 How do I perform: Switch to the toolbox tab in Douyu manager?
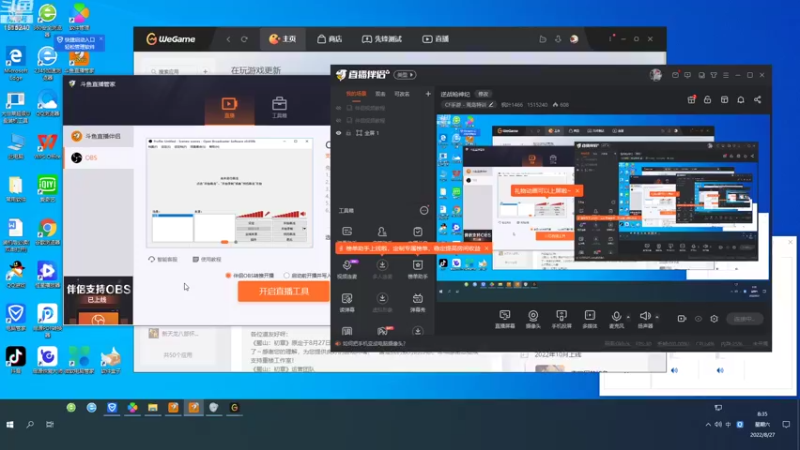[279, 107]
